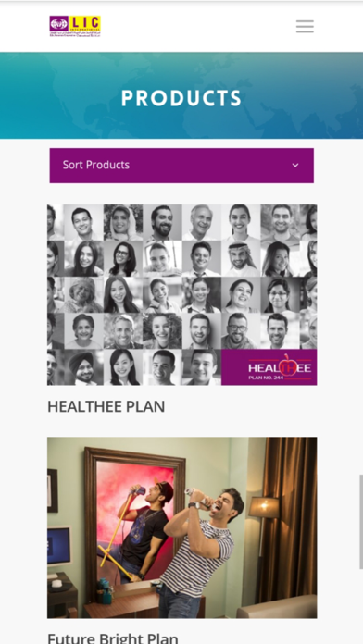The width and height of the screenshot is (363, 644).
Task: Select the purple Healthee Plan No. 244 badge
Action: (269, 367)
